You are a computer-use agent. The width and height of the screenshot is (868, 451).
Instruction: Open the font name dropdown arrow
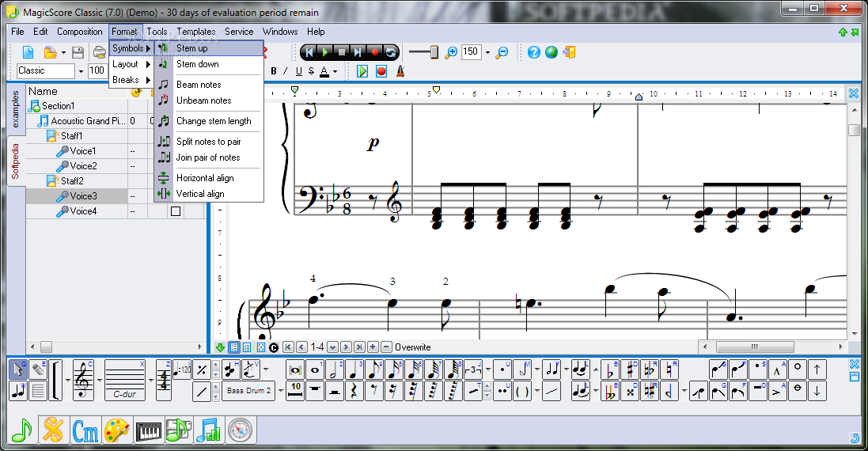click(81, 71)
